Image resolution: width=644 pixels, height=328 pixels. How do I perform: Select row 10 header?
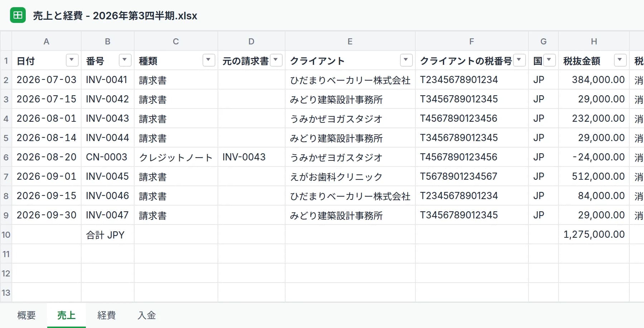(6, 234)
